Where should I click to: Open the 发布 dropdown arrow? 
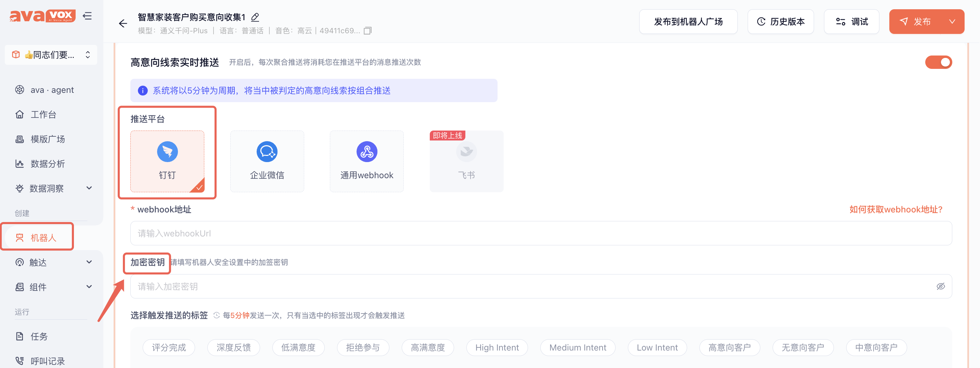[952, 22]
